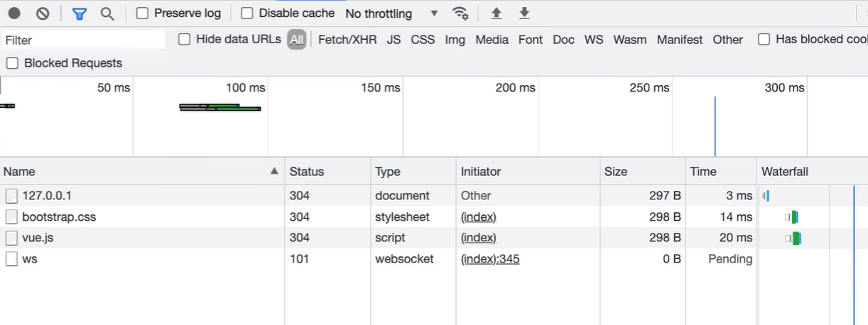Export HAR file with download arrow

(524, 13)
